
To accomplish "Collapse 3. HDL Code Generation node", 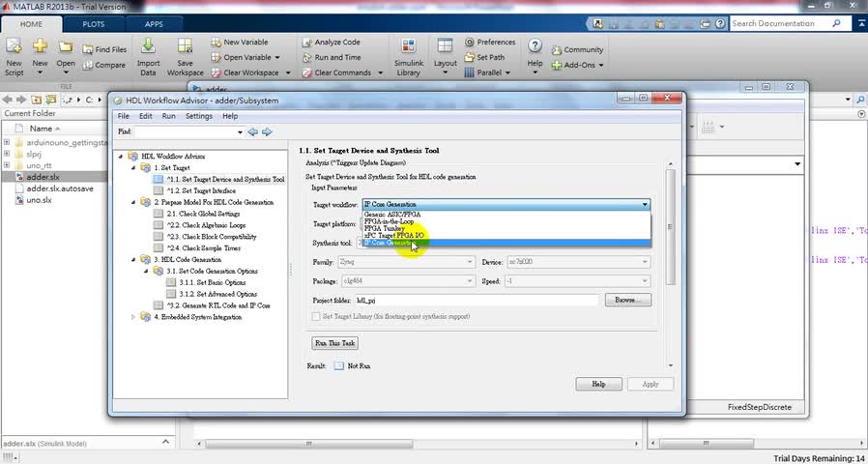I will tap(133, 260).
